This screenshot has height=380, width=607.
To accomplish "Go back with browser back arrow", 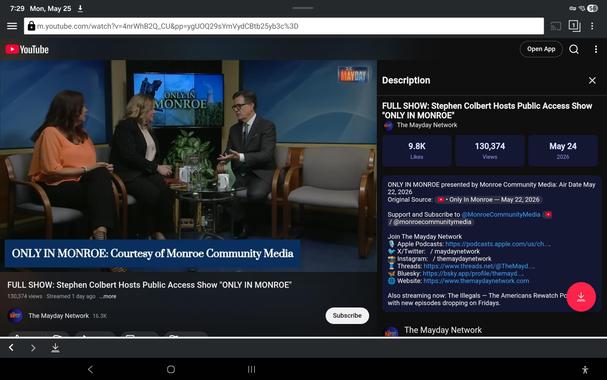I will [x=11, y=348].
